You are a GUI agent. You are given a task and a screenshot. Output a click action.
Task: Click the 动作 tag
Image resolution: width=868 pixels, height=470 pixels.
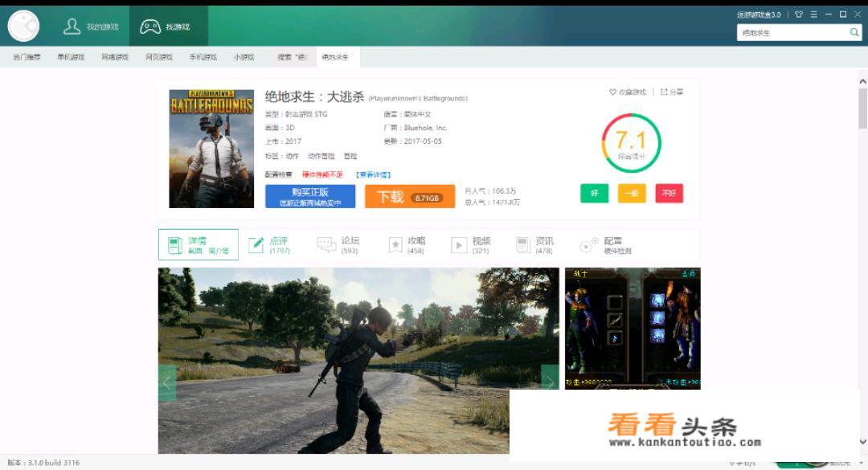tap(293, 156)
